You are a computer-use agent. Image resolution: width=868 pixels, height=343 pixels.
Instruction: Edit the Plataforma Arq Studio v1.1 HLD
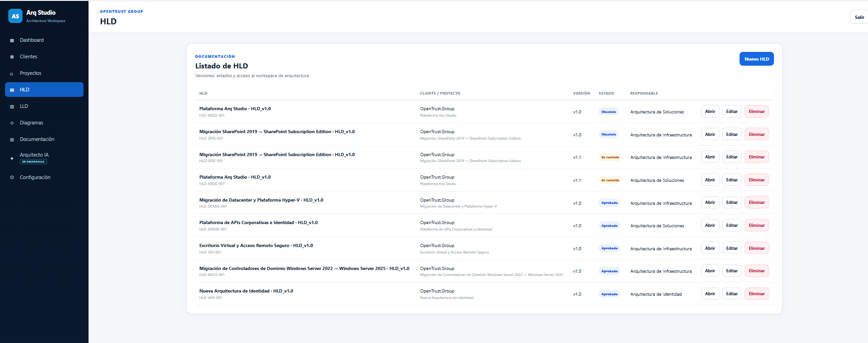[x=732, y=180]
